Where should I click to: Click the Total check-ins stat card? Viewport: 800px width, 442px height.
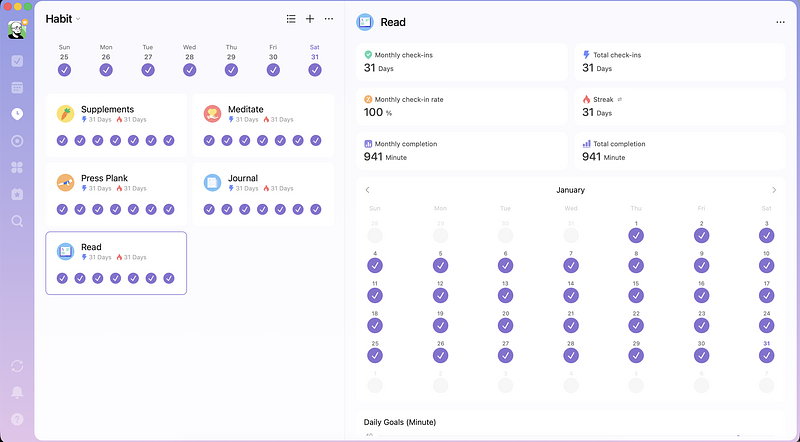[x=680, y=62]
